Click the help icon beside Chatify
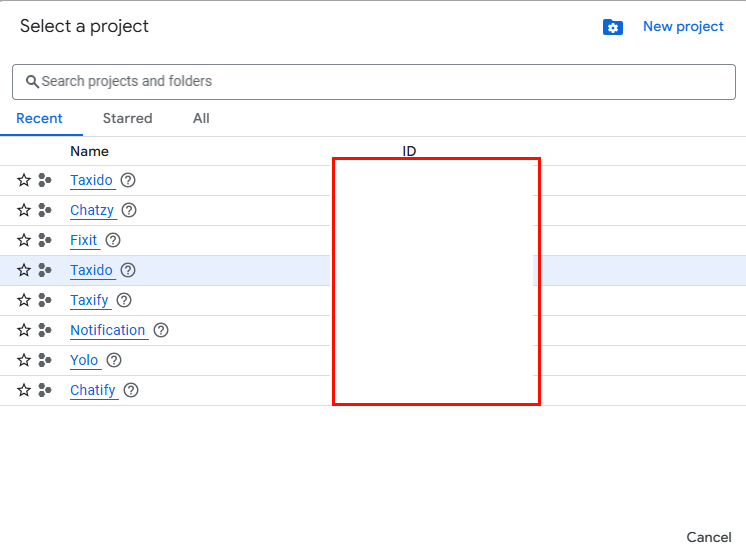 point(131,390)
